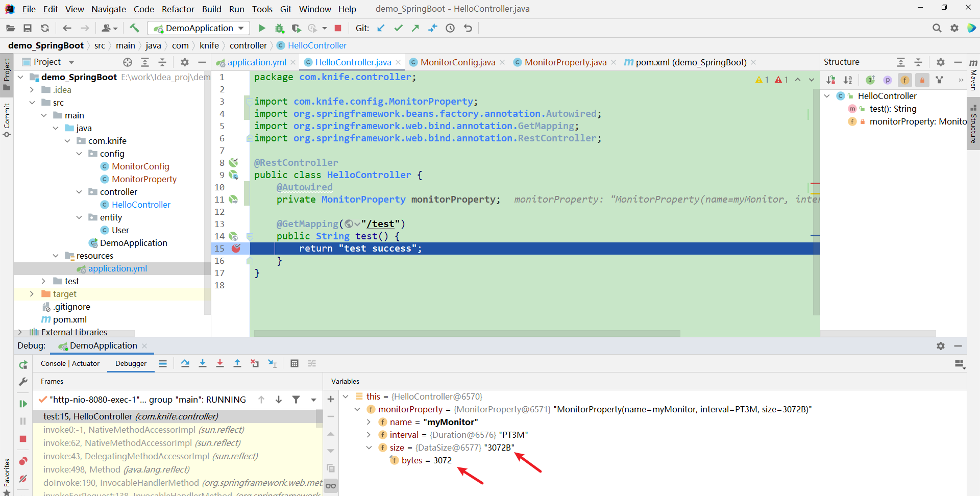The width and height of the screenshot is (980, 496).
Task: Collapse the src folder in project tree
Action: pyautogui.click(x=32, y=103)
